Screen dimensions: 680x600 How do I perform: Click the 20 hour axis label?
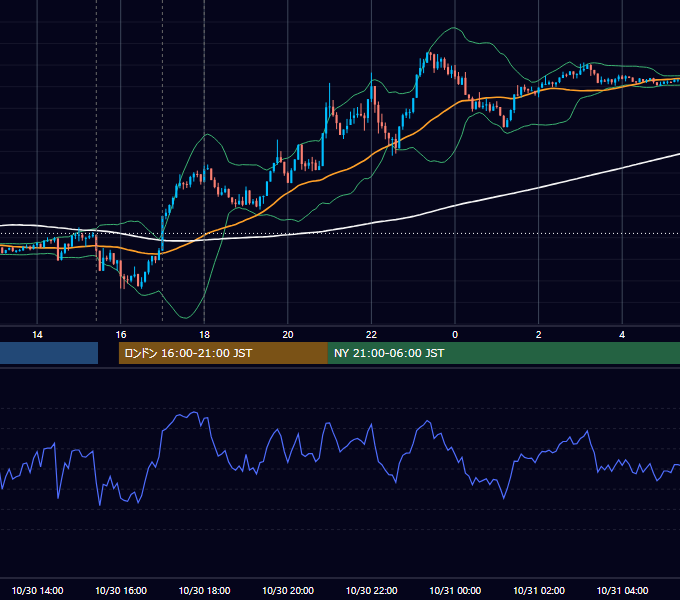[288, 335]
